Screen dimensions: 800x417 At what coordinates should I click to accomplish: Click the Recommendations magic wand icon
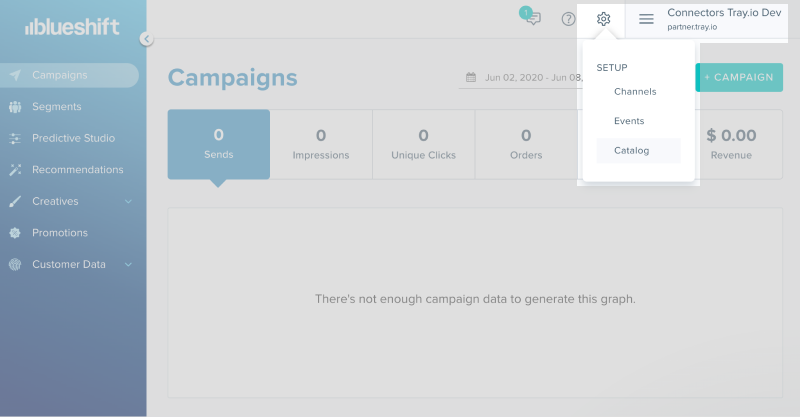point(15,170)
